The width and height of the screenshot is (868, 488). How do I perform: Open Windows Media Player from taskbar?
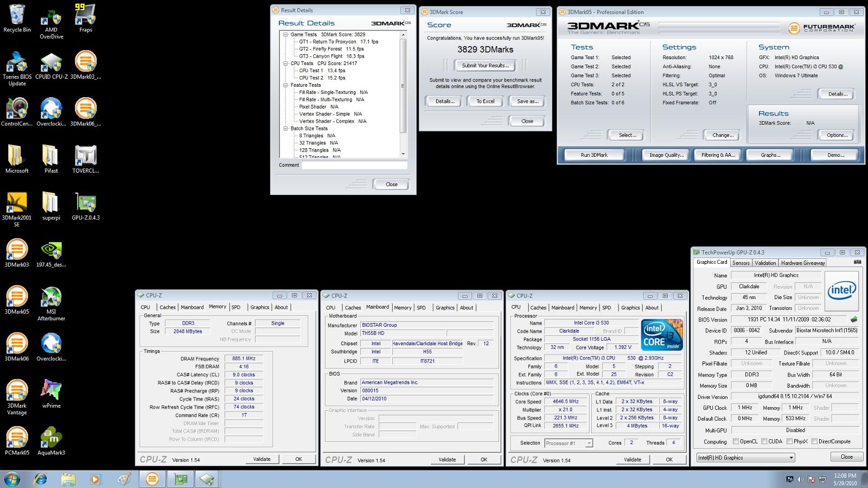coord(95,479)
